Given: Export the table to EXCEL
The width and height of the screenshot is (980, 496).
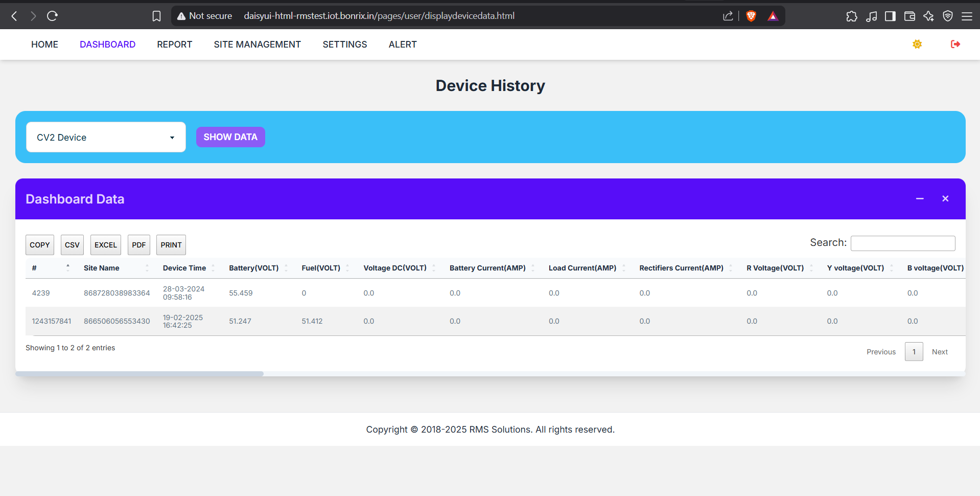Looking at the screenshot, I should [105, 245].
